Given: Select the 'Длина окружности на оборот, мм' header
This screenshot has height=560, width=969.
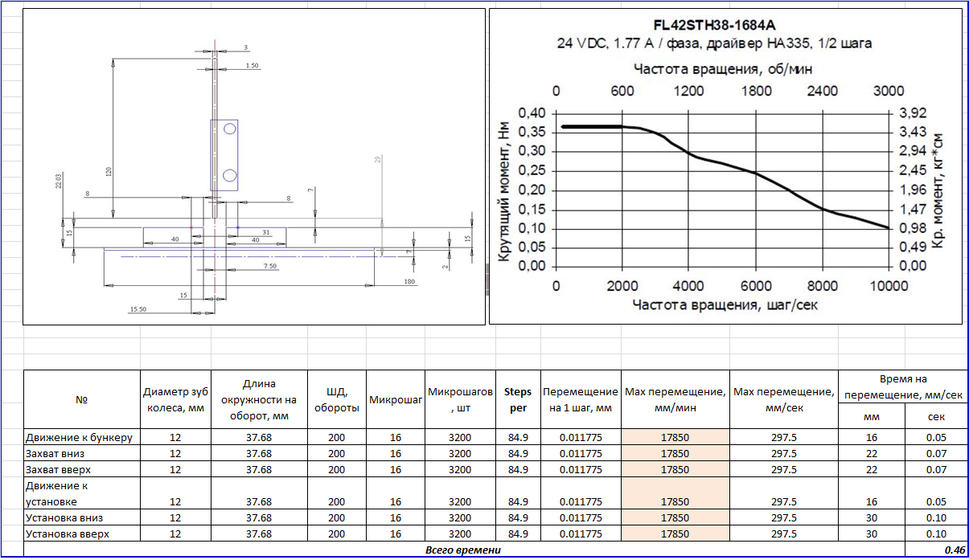Looking at the screenshot, I should pyautogui.click(x=259, y=399).
